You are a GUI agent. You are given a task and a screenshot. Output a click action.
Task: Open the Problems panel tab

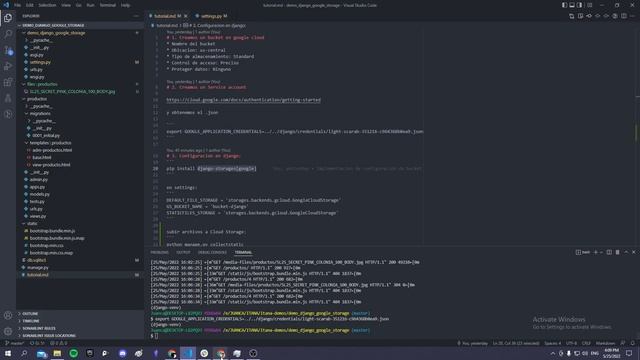point(159,252)
